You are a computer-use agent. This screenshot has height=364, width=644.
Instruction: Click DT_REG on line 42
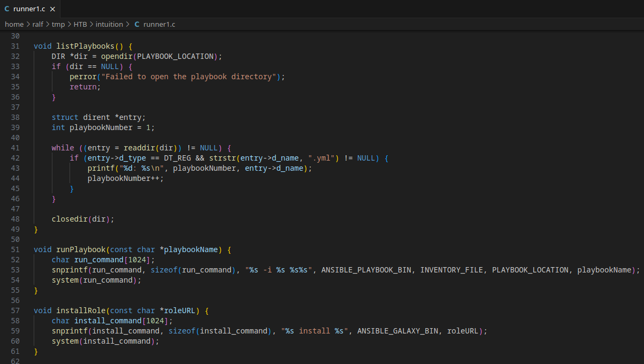(178, 158)
